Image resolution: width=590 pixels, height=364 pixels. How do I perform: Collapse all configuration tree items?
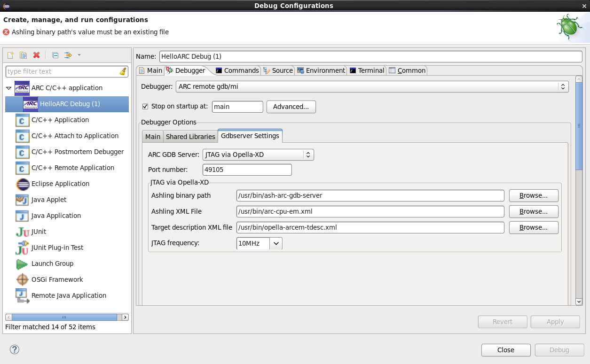pos(55,55)
